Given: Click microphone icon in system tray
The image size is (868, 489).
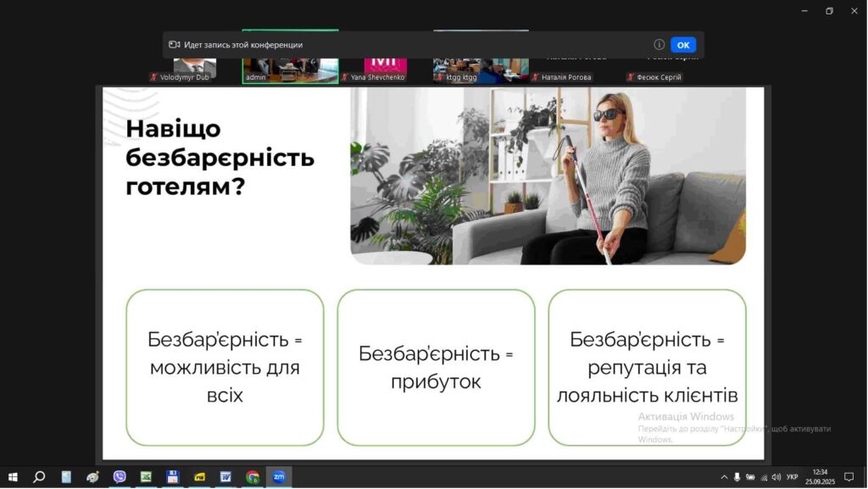Looking at the screenshot, I should coord(737,477).
